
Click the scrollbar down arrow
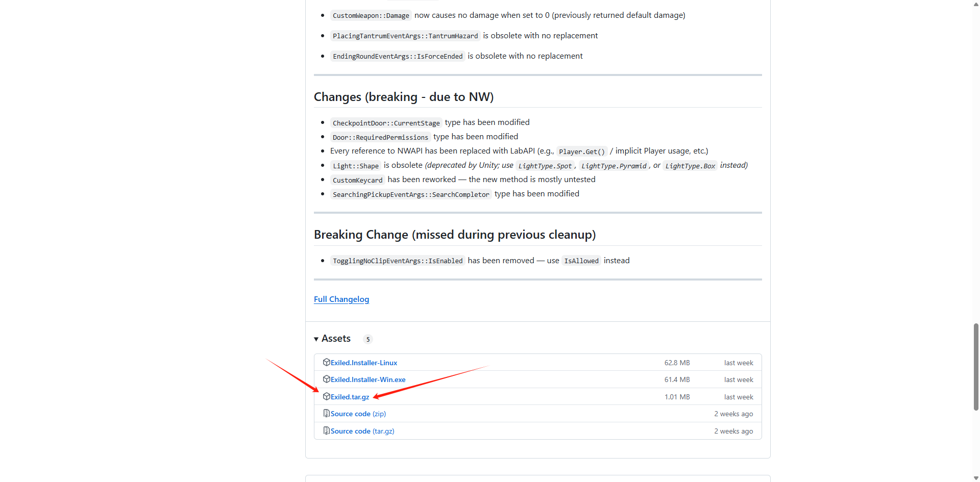976,478
